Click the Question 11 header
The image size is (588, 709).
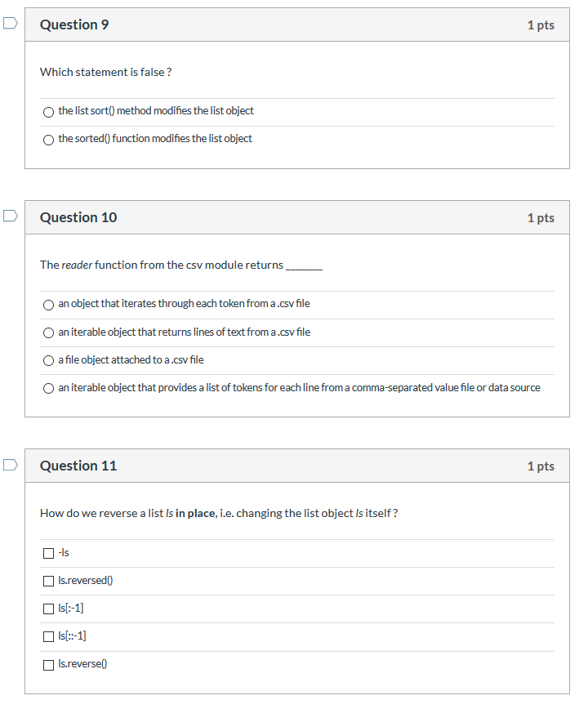pos(78,466)
